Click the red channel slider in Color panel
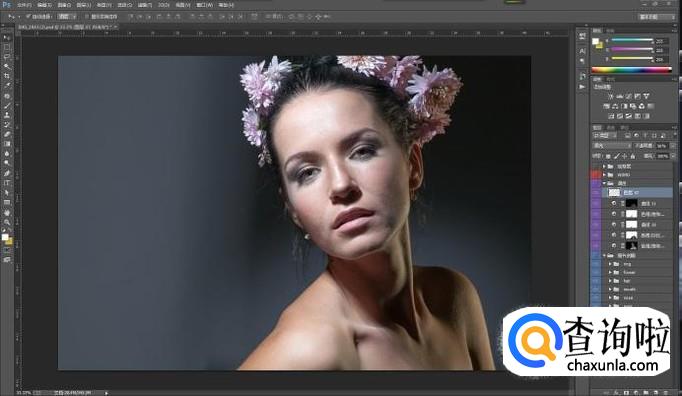 pyautogui.click(x=632, y=40)
